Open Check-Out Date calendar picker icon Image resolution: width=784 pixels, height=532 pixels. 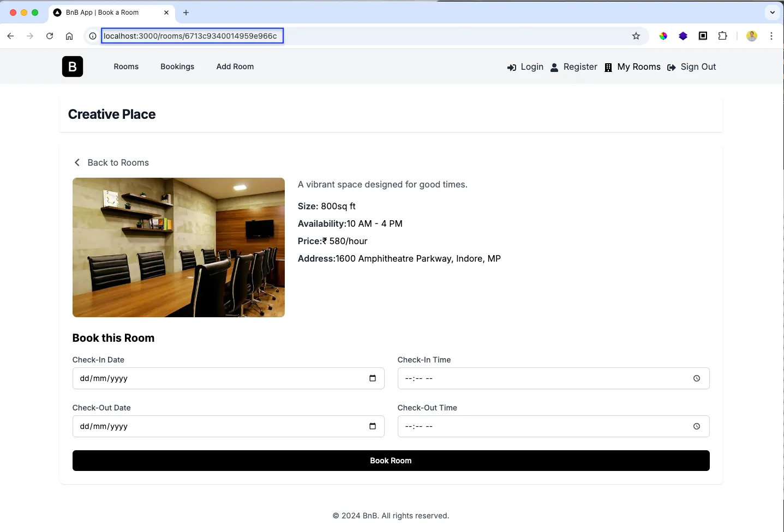(373, 426)
